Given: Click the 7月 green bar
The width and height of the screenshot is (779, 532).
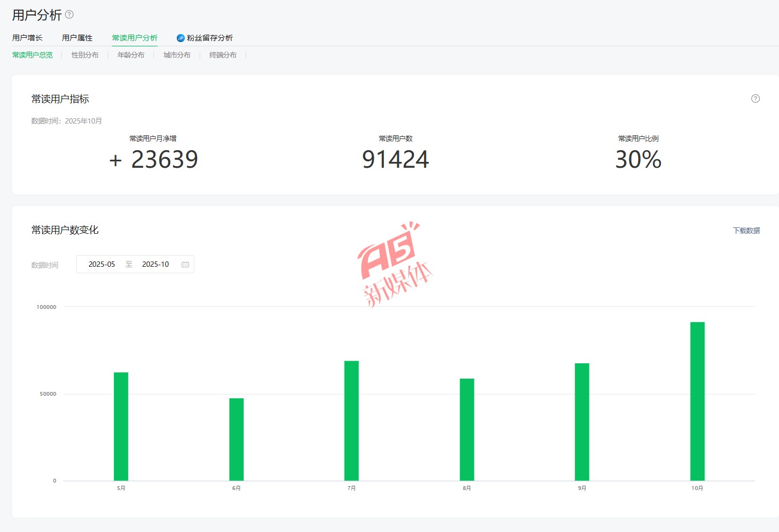Looking at the screenshot, I should click(x=351, y=421).
